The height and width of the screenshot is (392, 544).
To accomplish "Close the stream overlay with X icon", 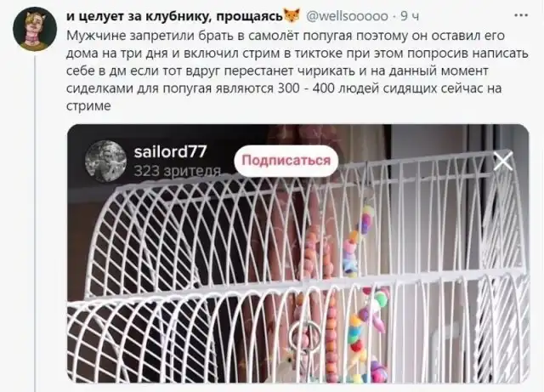I will [503, 161].
